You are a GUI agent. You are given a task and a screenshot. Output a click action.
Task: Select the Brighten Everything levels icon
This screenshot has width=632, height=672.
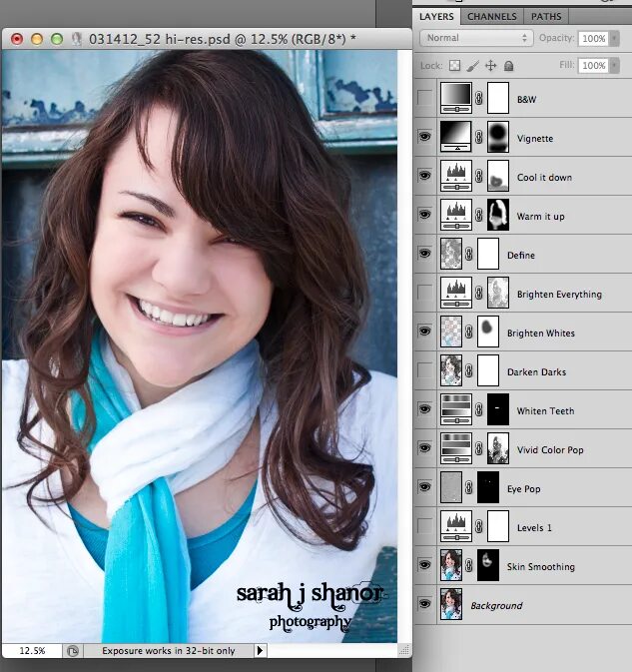pos(456,293)
